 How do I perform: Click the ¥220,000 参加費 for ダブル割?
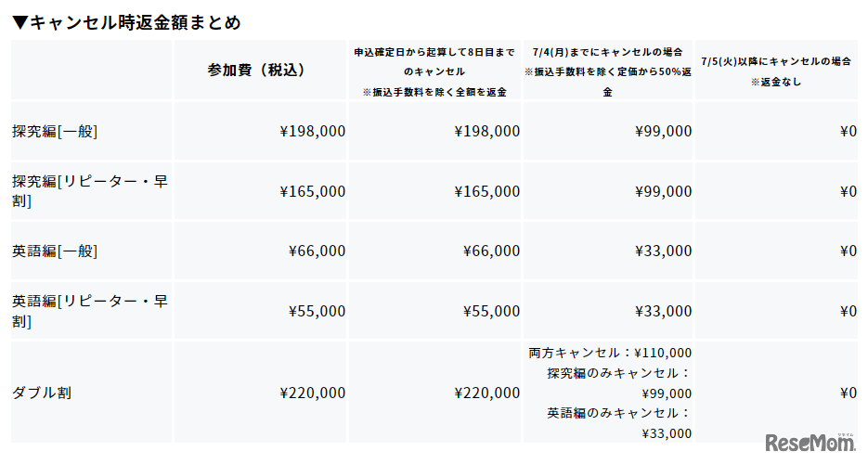click(312, 393)
